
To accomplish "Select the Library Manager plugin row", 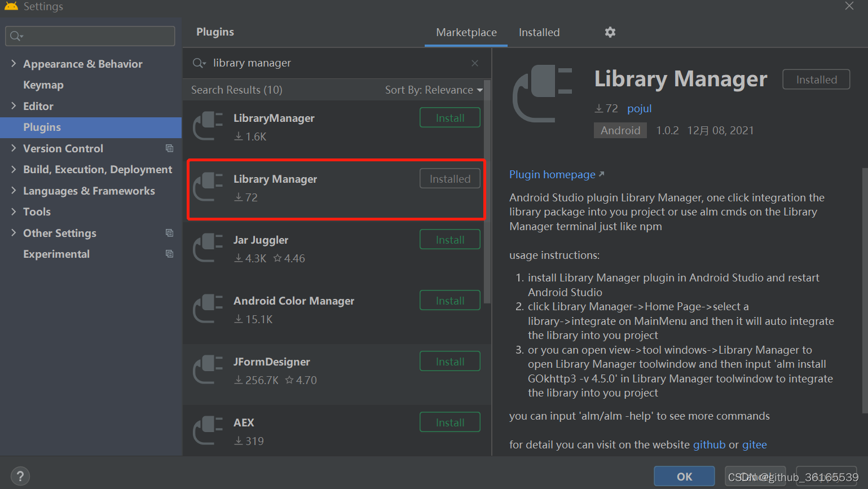I will click(x=336, y=189).
